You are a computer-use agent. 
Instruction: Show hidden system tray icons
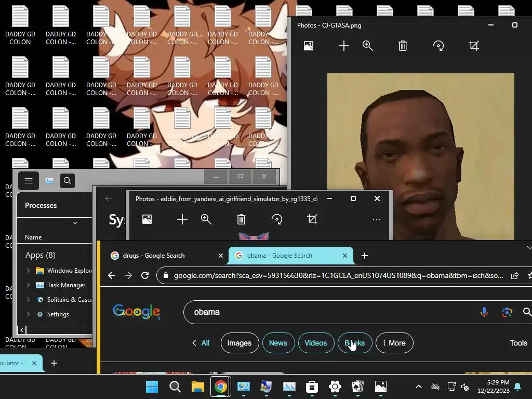pyautogui.click(x=419, y=387)
